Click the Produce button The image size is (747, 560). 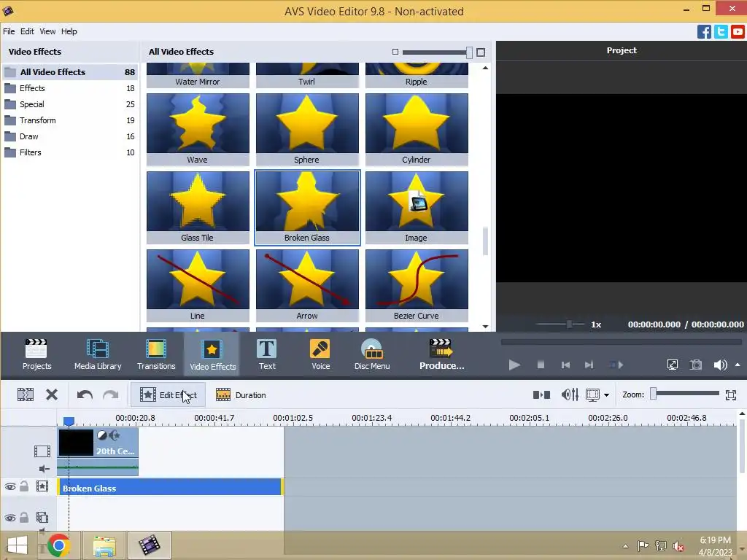tap(441, 354)
